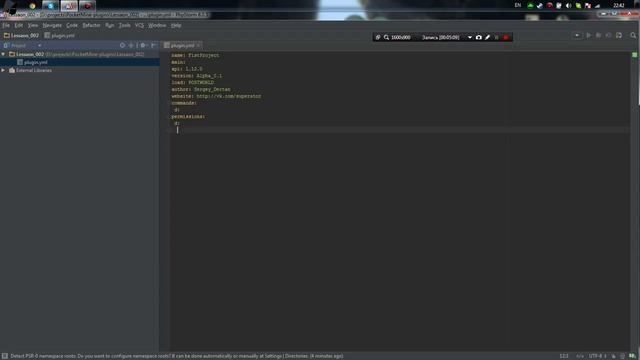Change line separator in status bar
Image resolution: width=640 pixels, height=360 pixels.
click(x=580, y=356)
